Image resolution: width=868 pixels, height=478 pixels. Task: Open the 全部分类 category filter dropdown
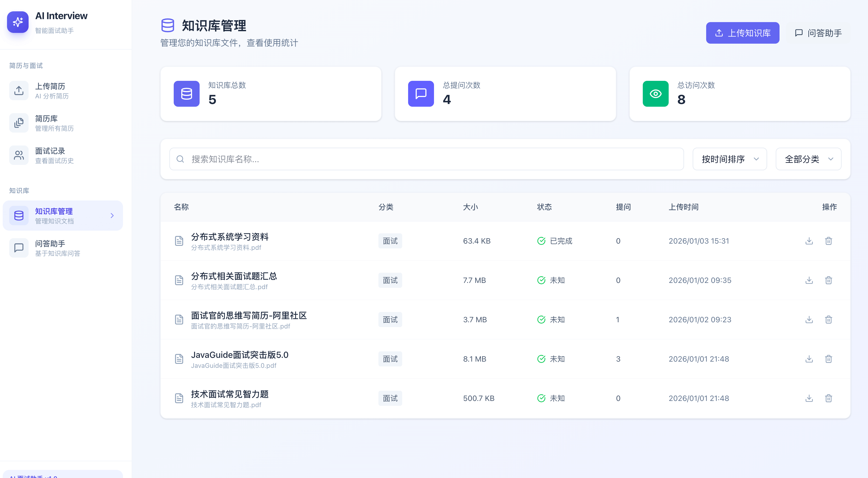808,159
